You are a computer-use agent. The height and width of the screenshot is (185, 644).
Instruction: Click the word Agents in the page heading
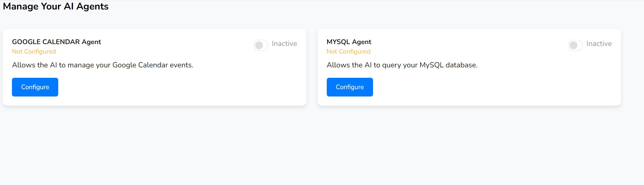pos(92,6)
